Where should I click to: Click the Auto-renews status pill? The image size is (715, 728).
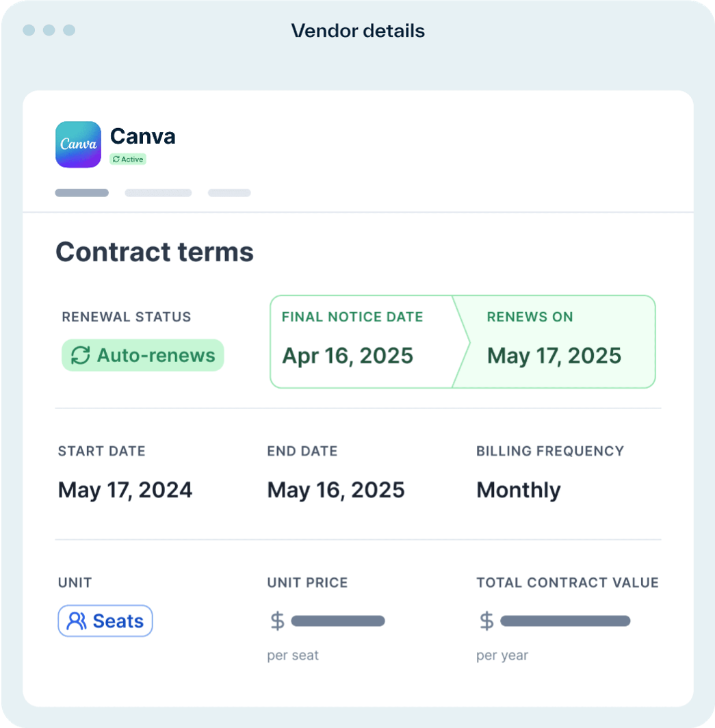pos(143,356)
